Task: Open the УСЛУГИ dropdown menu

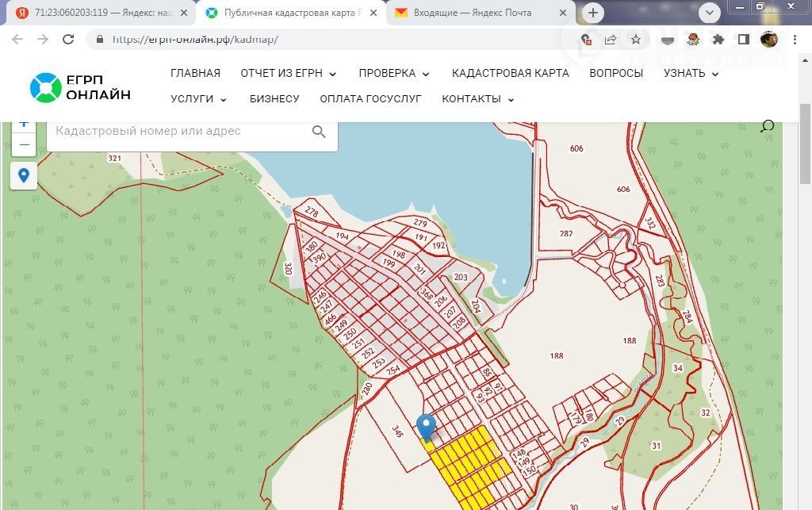Action: 198,99
